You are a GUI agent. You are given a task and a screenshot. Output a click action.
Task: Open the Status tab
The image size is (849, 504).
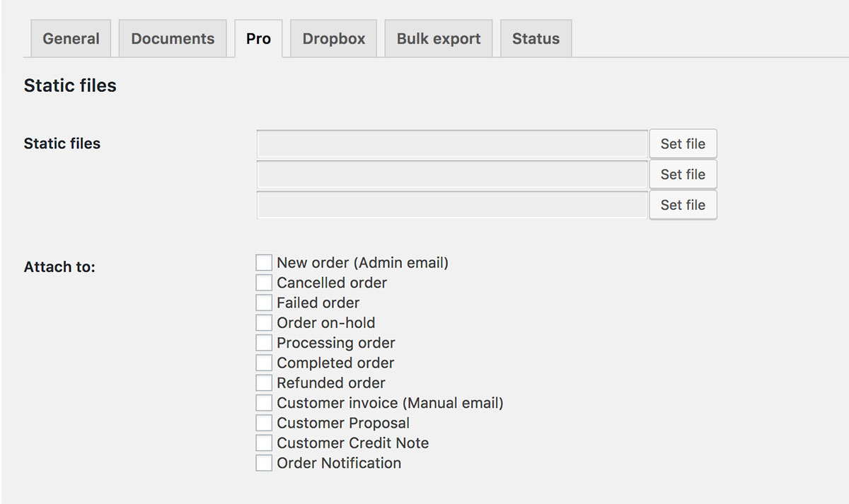pos(536,39)
